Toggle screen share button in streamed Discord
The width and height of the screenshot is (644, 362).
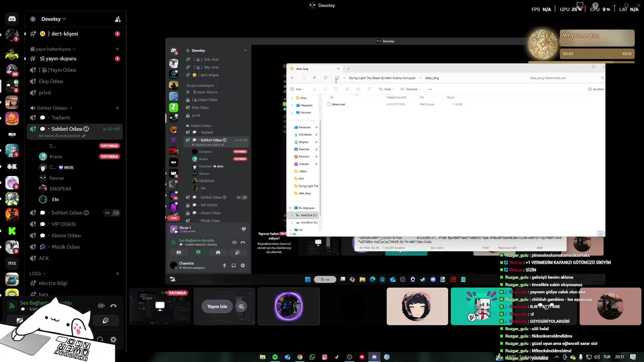tap(198, 252)
